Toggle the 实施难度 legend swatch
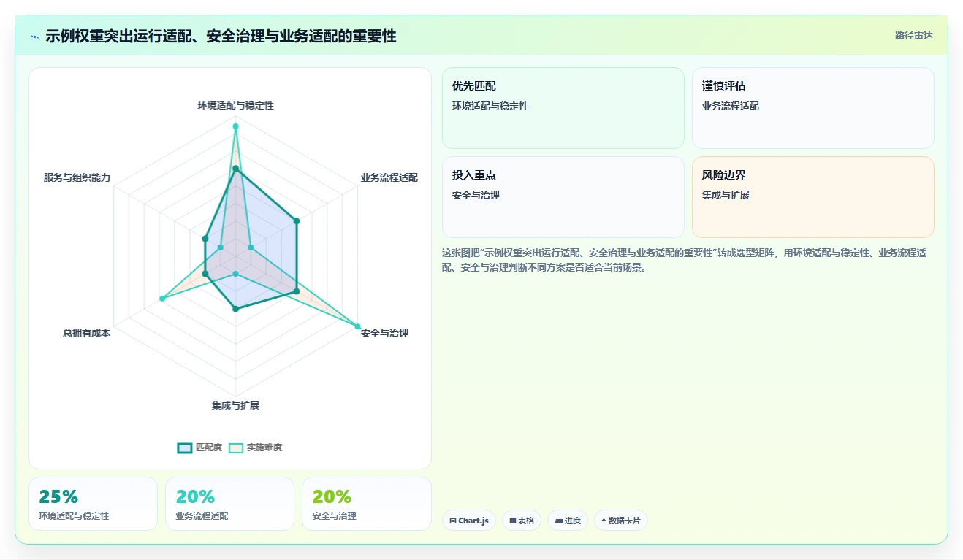The height and width of the screenshot is (560, 963). [236, 448]
